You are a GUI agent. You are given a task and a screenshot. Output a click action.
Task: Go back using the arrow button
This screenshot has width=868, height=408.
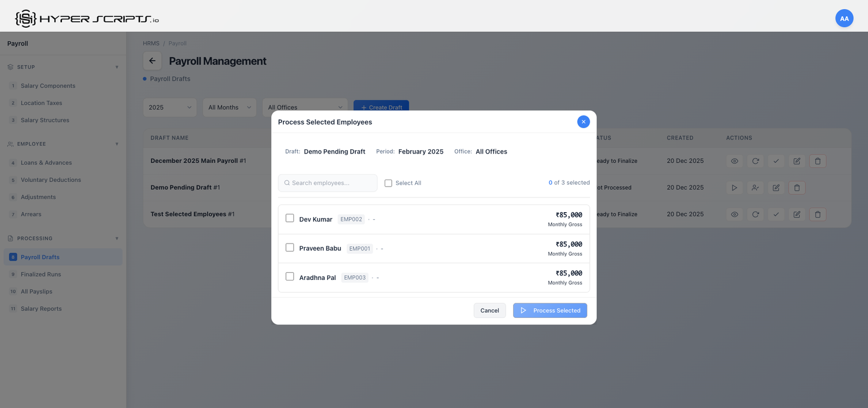152,61
